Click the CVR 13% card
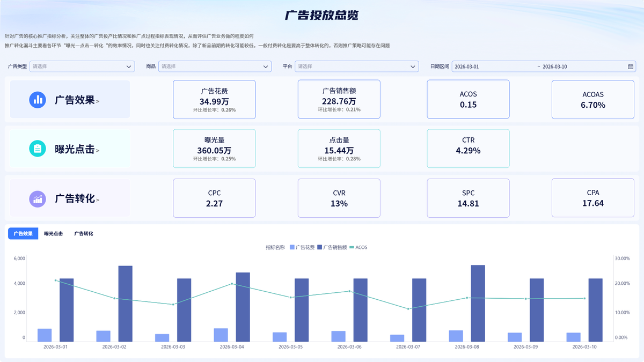Image resolution: width=644 pixels, height=362 pixels. (339, 198)
